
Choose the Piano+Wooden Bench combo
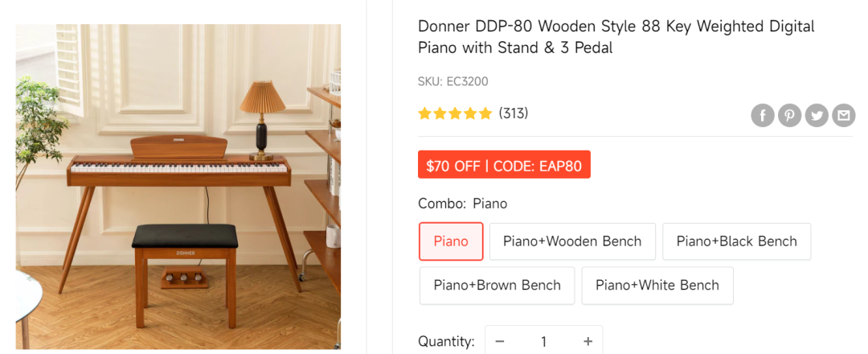572,241
